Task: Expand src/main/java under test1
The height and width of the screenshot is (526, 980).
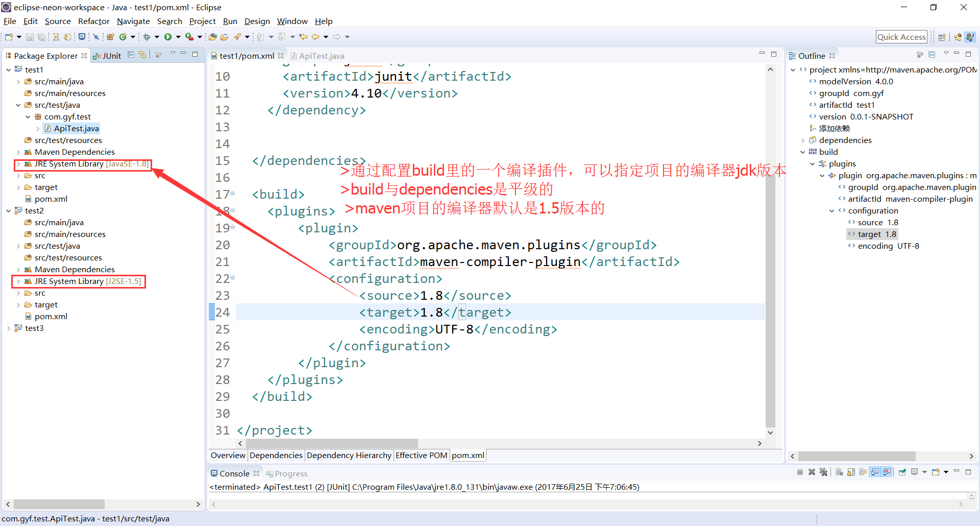Action: (18, 82)
